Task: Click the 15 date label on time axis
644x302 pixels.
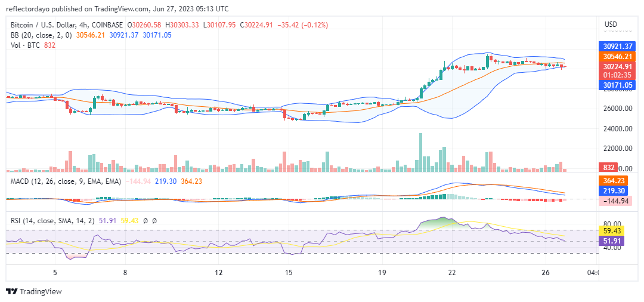Action: coord(289,272)
